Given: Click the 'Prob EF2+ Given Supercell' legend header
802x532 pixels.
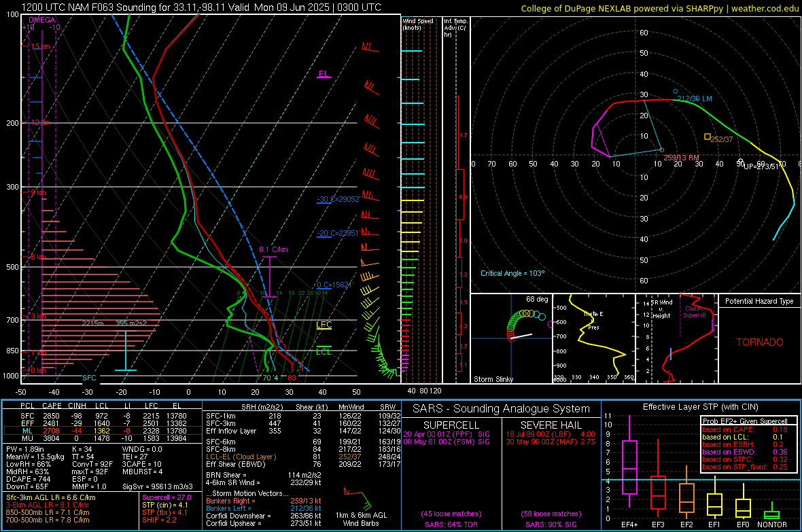Looking at the screenshot, I should click(745, 421).
